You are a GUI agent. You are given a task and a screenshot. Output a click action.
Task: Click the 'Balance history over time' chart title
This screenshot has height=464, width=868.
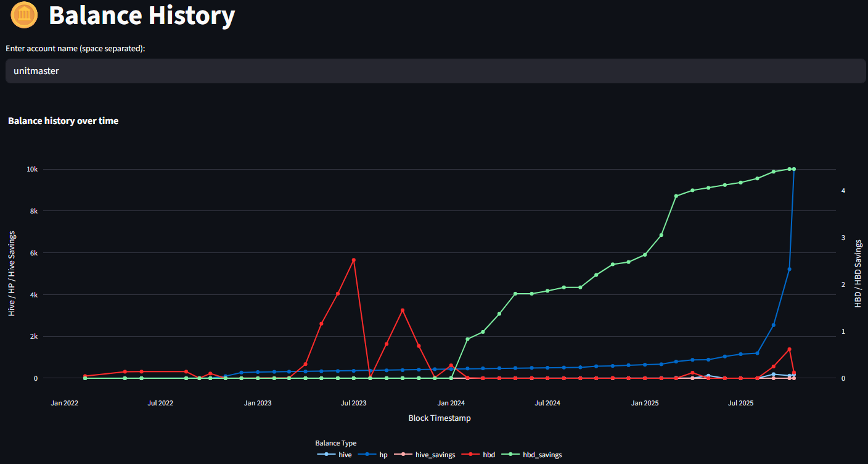click(x=63, y=121)
